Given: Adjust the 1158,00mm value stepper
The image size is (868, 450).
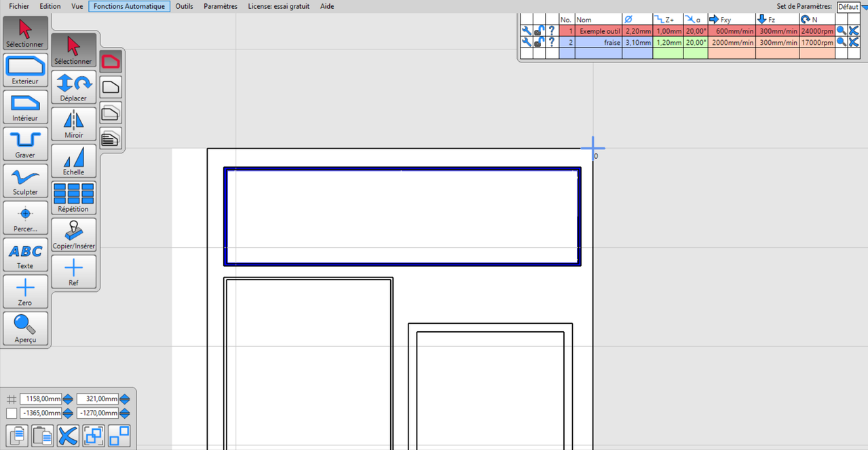Looking at the screenshot, I should 68,399.
